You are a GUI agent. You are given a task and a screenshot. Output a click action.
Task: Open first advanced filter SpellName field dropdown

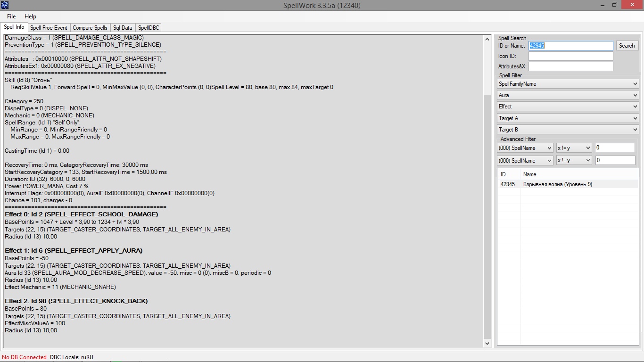525,148
